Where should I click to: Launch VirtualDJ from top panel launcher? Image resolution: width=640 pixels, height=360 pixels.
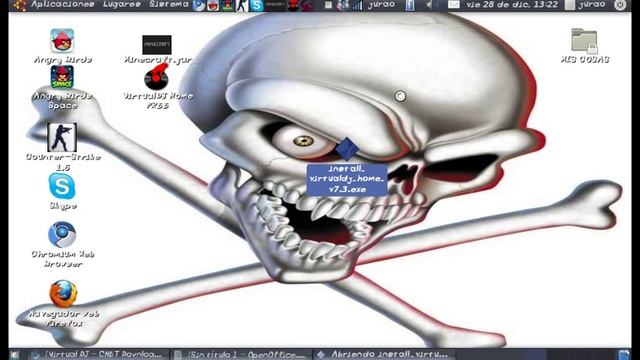click(293, 5)
